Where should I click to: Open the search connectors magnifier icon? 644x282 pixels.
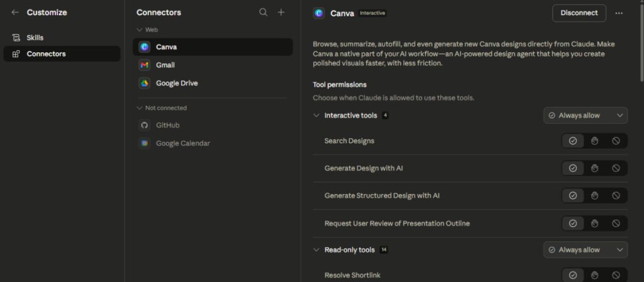pos(264,13)
